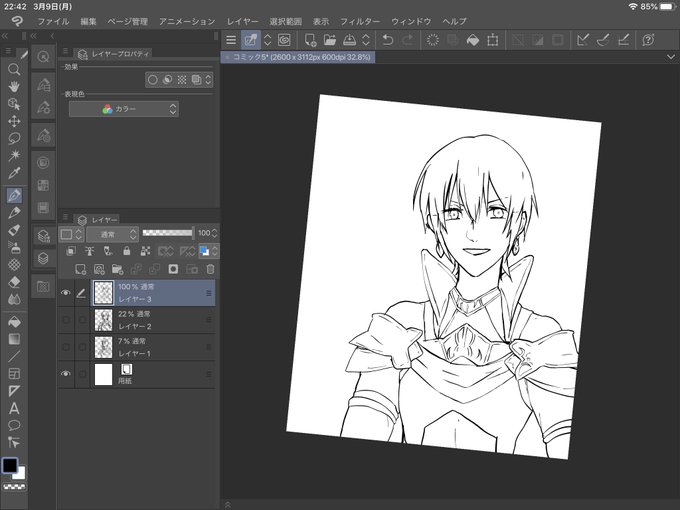680x510 pixels.
Task: Select the Eraser tool
Action: (x=14, y=282)
